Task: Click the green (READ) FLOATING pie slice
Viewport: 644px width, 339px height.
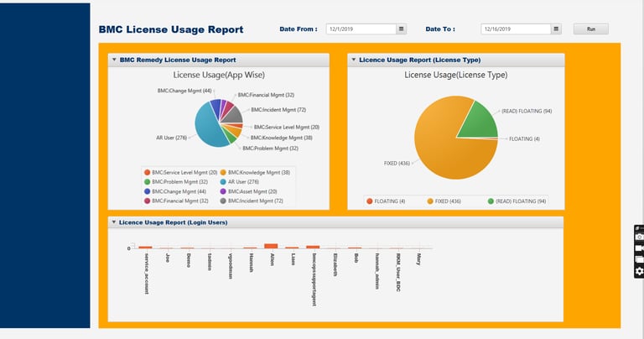Action: 480,123
